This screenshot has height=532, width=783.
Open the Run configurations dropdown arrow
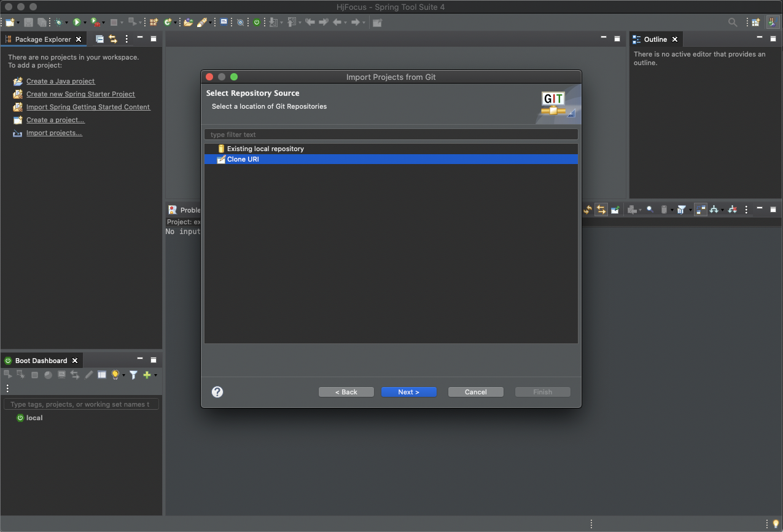[x=85, y=23]
